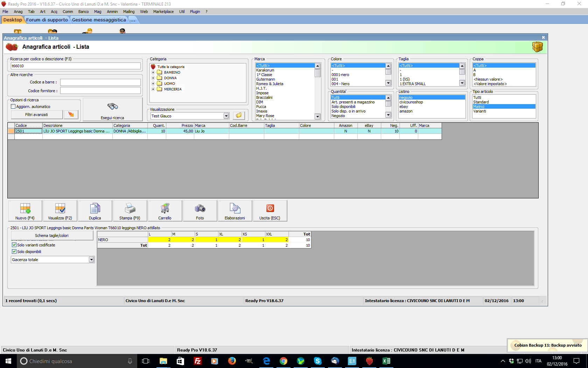
Task: Click the Windows Start button
Action: click(8, 361)
